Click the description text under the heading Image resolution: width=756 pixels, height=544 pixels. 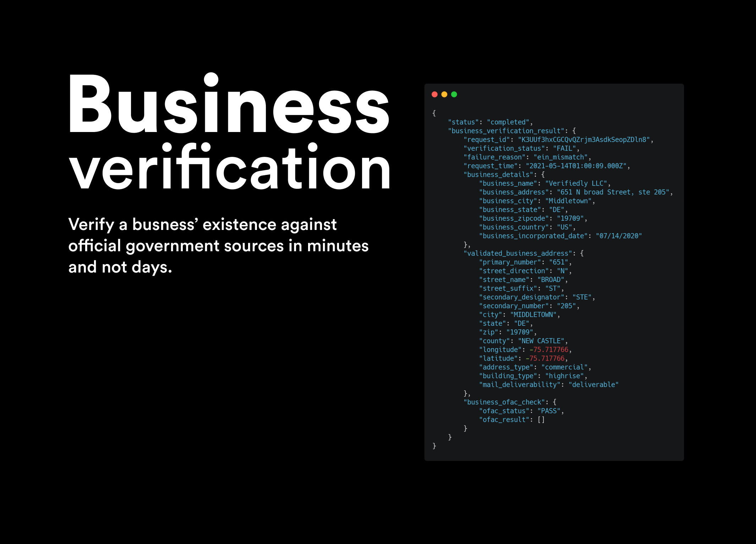(219, 246)
